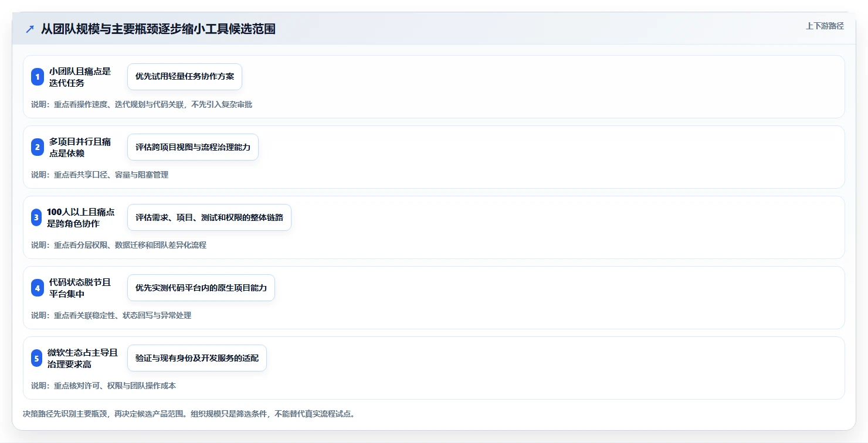Click note about 共享口径、容量与阻塞管理
This screenshot has width=868, height=443.
pyautogui.click(x=100, y=175)
